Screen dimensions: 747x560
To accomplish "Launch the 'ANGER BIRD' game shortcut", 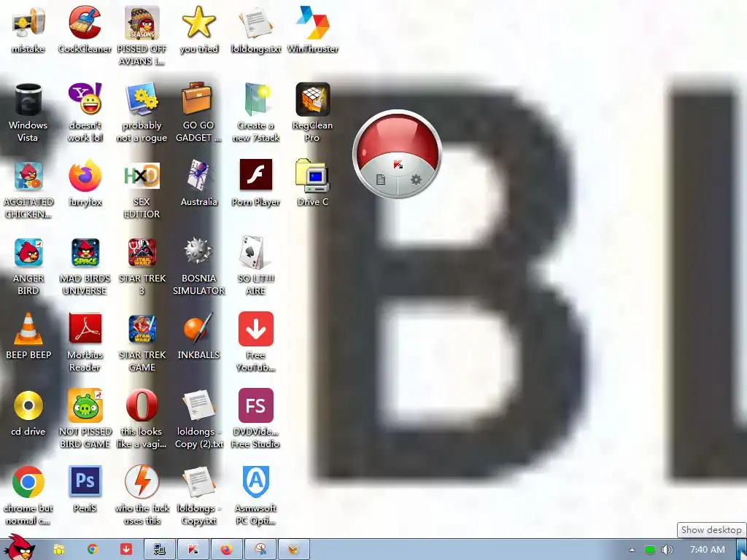I will [x=28, y=252].
